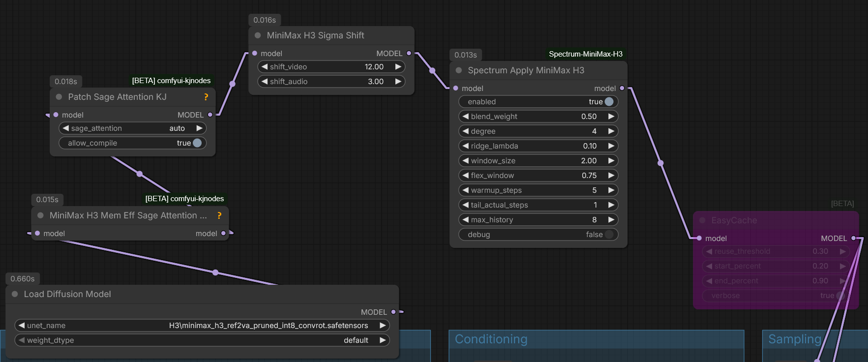868x362 pixels.
Task: Collapse the Patch Sage Attention KJ node dot
Action: pyautogui.click(x=59, y=97)
